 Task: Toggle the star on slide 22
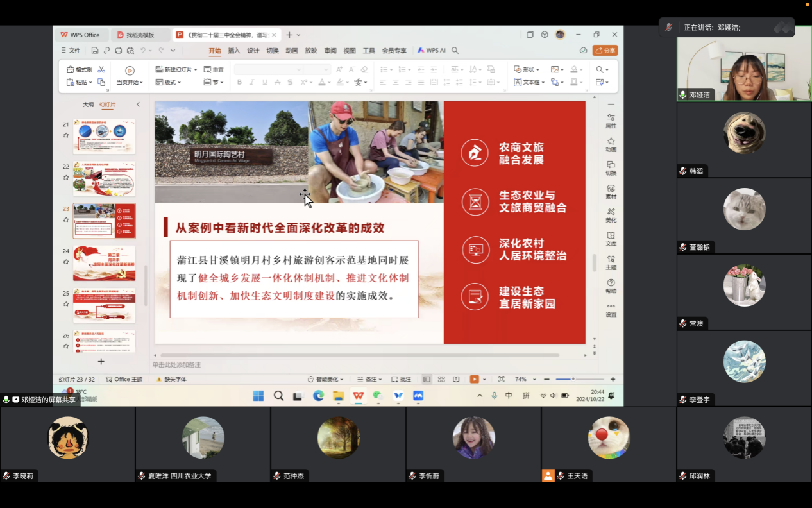(65, 178)
